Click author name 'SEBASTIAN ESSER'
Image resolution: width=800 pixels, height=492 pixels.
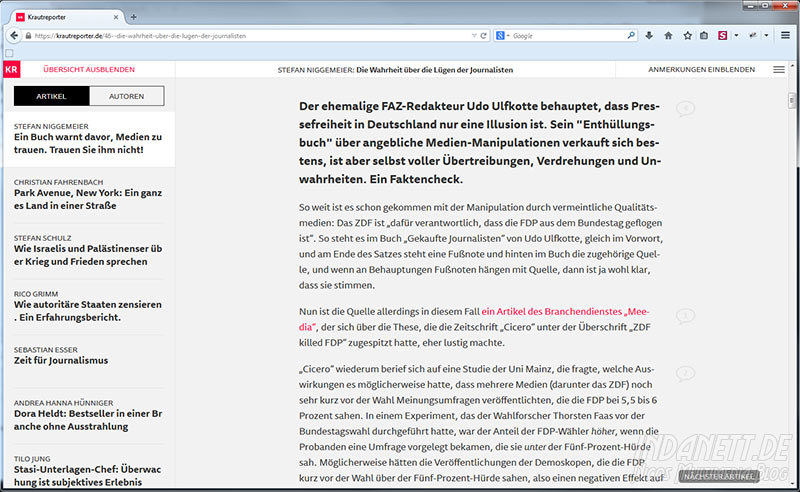(x=45, y=350)
